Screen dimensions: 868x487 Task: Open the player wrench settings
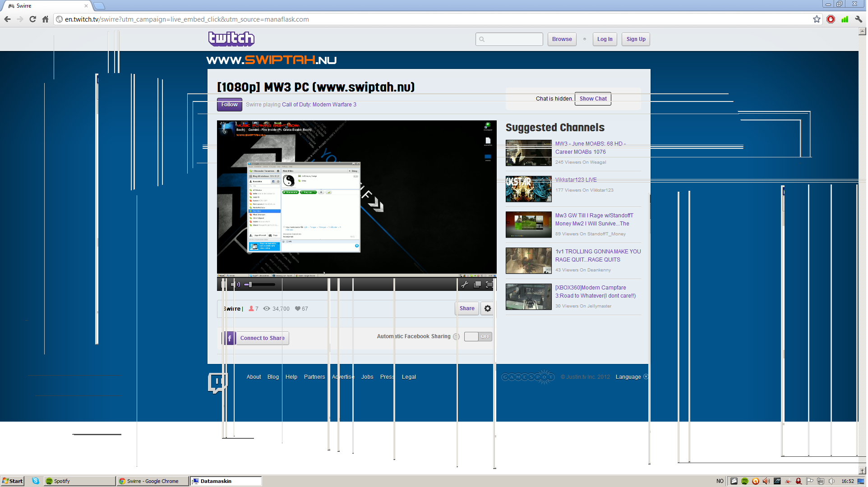pyautogui.click(x=465, y=285)
